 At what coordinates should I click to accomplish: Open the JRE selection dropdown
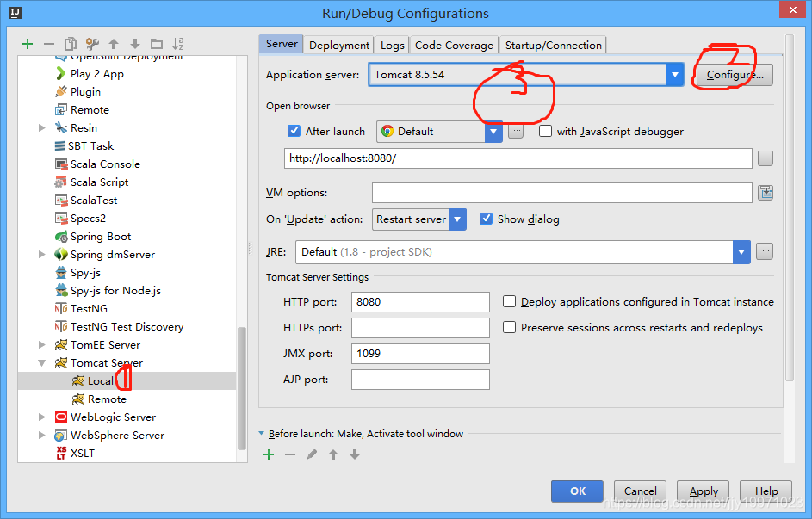(x=741, y=252)
